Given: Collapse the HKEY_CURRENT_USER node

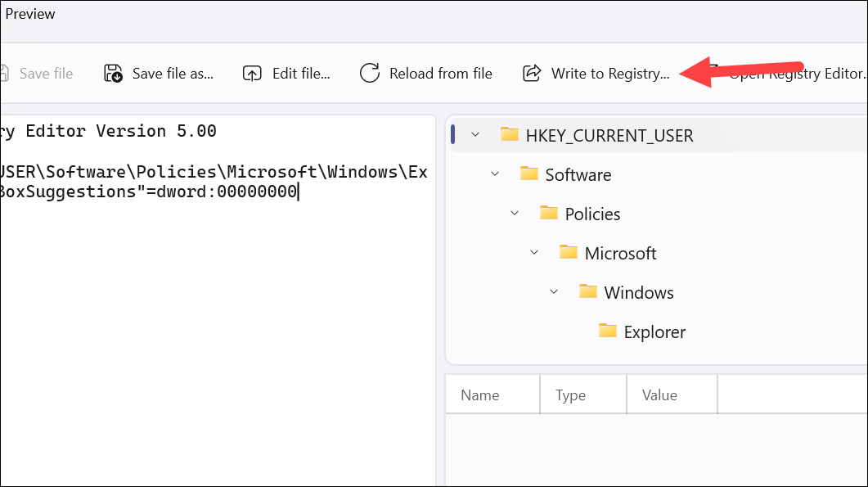Looking at the screenshot, I should [x=474, y=134].
